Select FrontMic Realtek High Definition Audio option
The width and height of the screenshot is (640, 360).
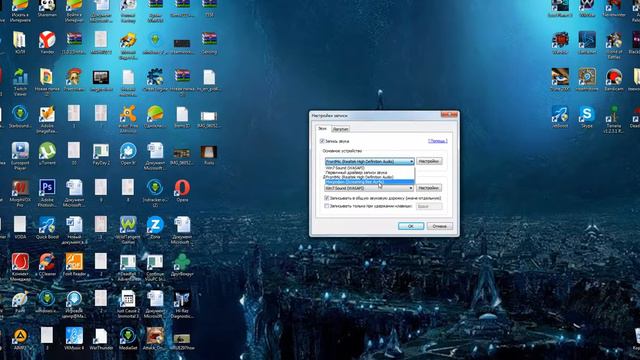369,177
